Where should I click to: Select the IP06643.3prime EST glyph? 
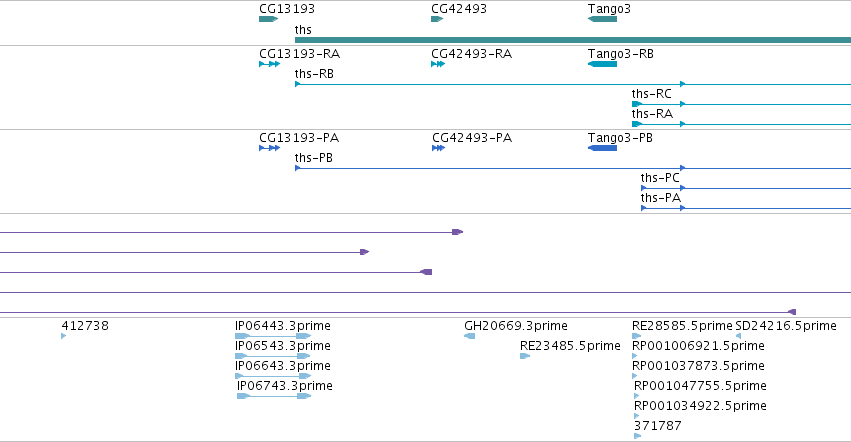[273, 376]
